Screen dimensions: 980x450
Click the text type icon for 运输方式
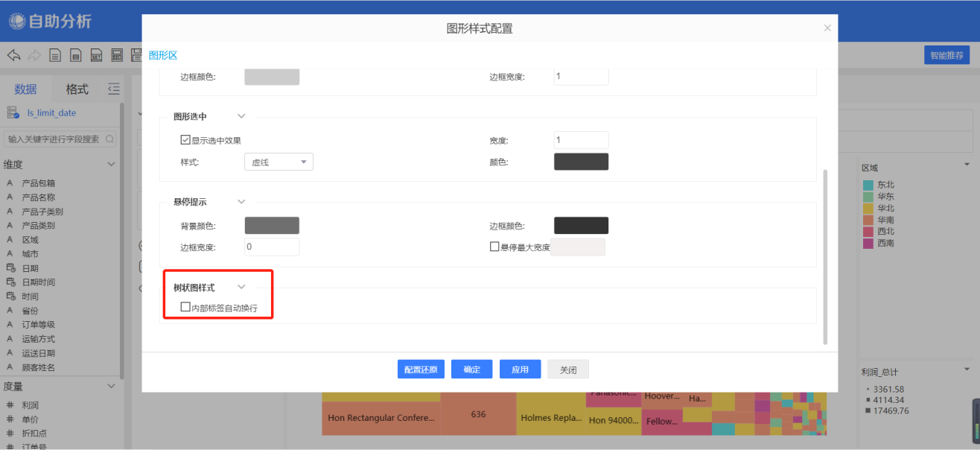[x=10, y=339]
